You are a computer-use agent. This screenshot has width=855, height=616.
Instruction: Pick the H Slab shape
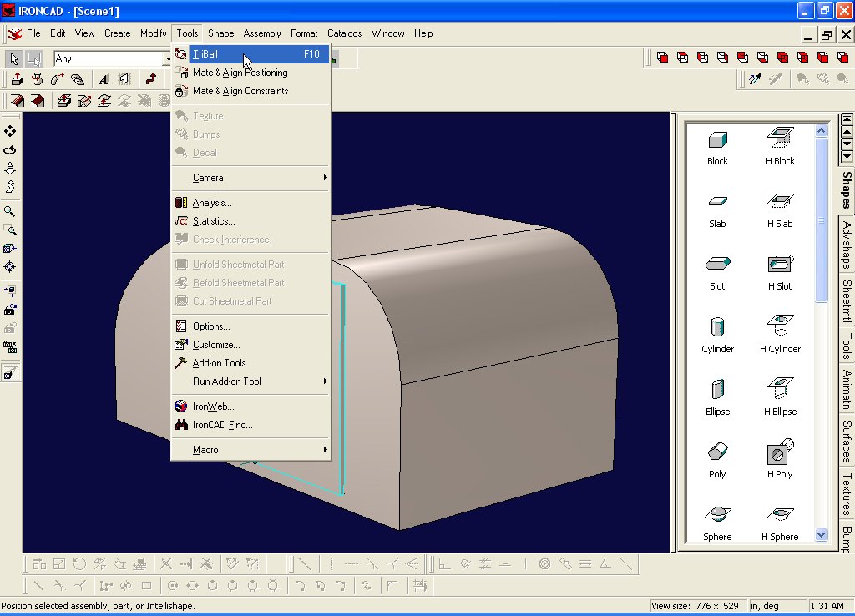781,211
